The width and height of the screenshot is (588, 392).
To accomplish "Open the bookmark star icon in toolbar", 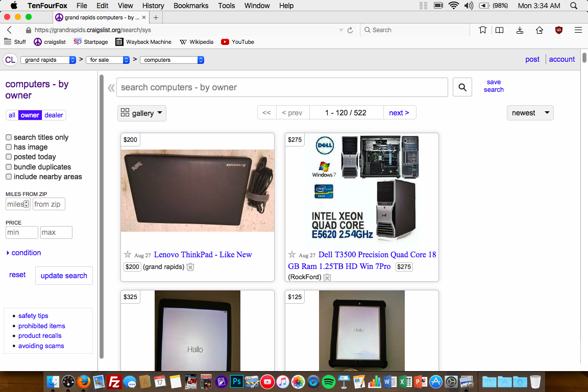I will pyautogui.click(x=483, y=30).
